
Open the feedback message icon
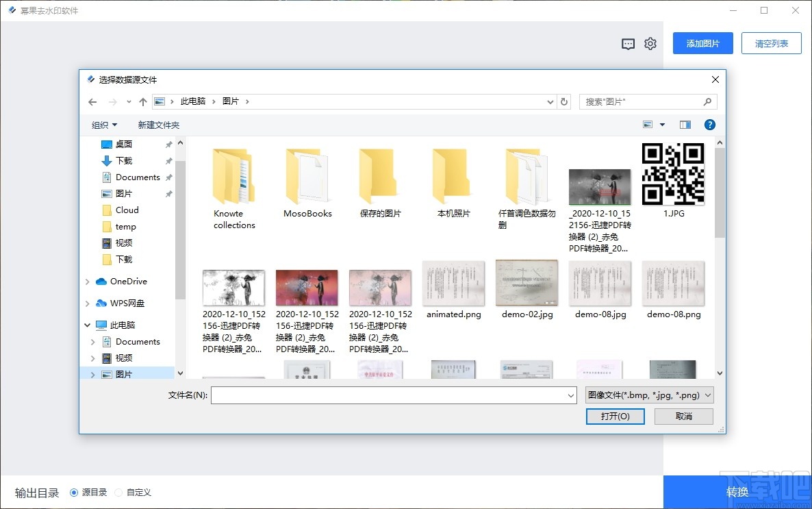pyautogui.click(x=628, y=44)
